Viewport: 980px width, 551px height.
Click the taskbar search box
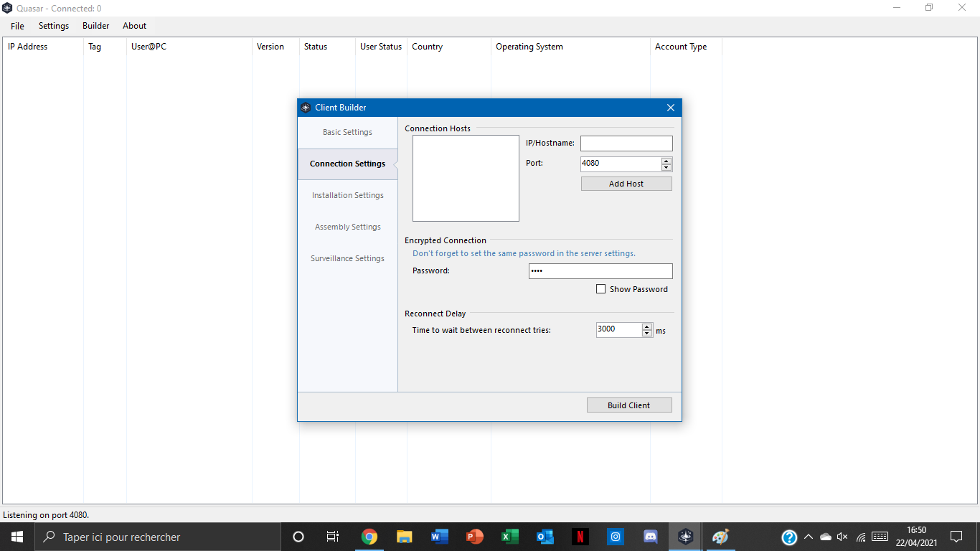pyautogui.click(x=158, y=537)
